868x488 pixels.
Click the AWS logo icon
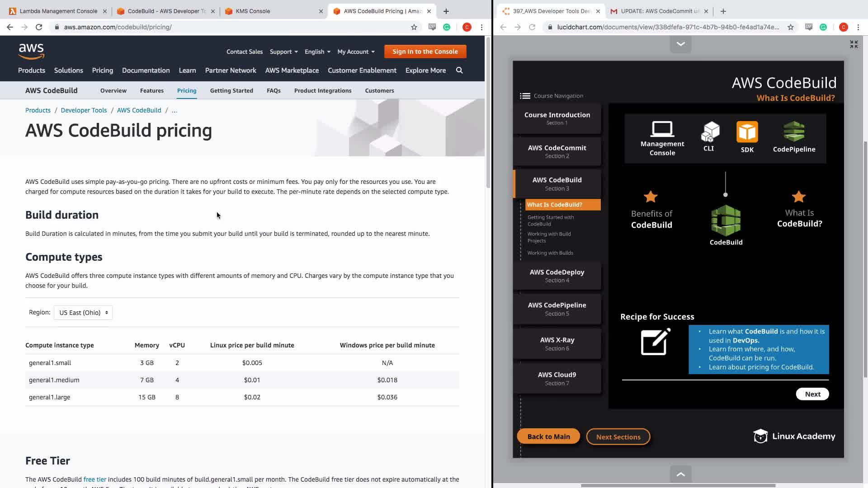pos(31,52)
